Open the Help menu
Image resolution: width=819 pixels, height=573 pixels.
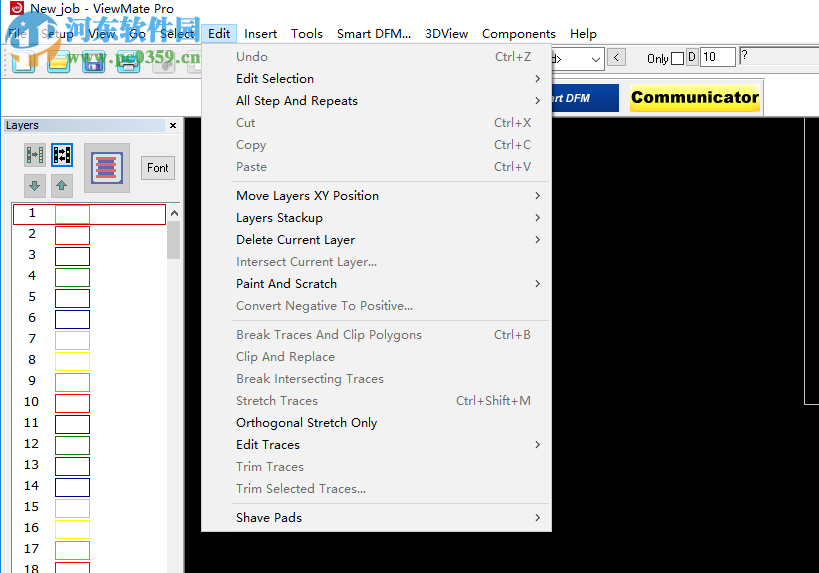tap(583, 34)
